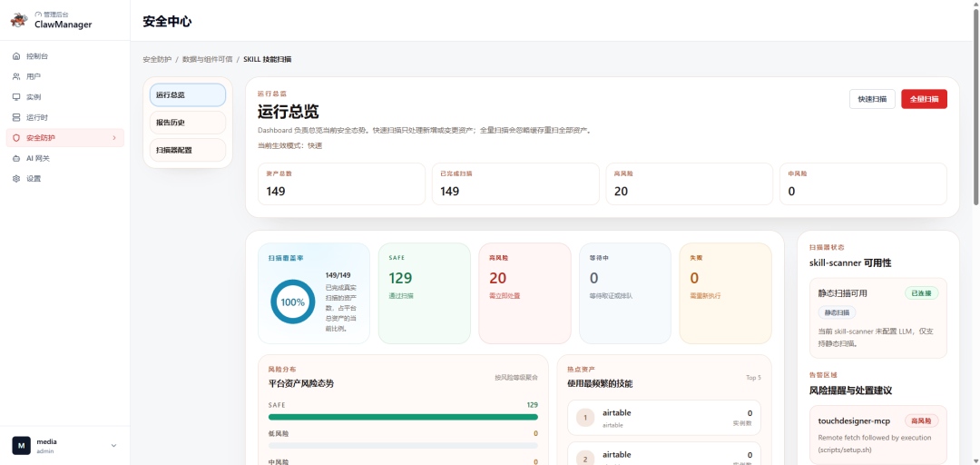This screenshot has width=980, height=465.
Task: Switch to the 扫描器配置 tab
Action: point(188,150)
